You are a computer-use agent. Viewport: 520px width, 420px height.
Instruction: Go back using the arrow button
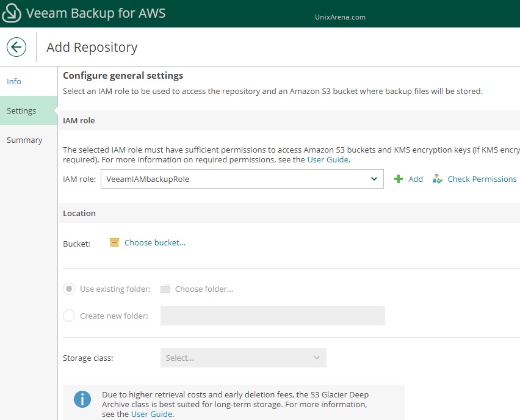tap(16, 47)
